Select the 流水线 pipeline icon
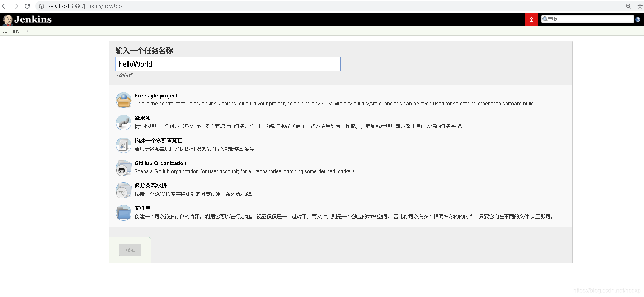This screenshot has width=644, height=297. coord(124,123)
